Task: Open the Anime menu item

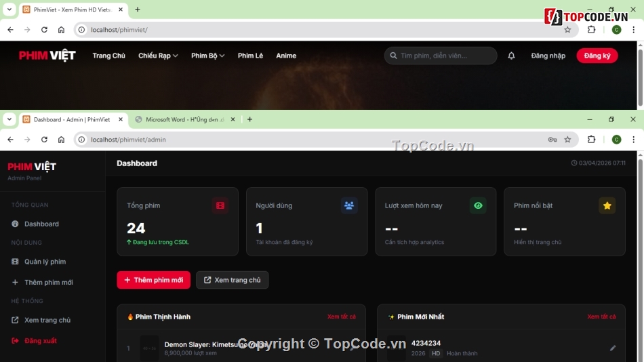Action: [286, 56]
